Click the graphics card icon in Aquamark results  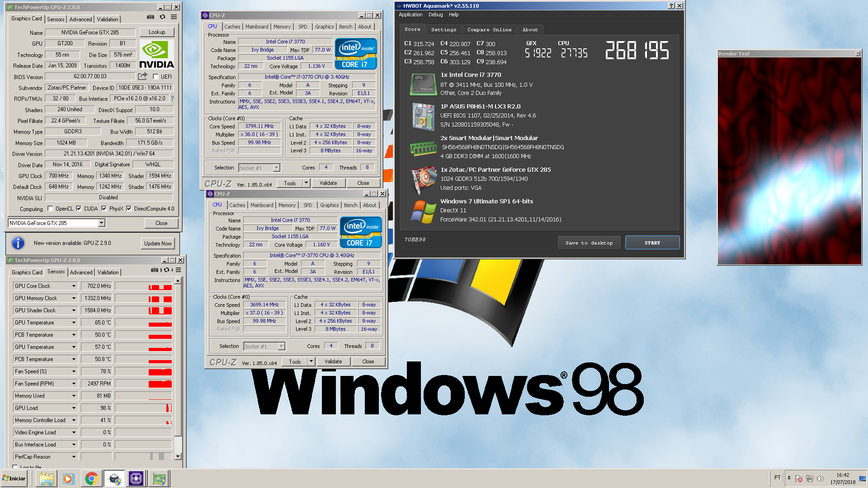point(423,180)
